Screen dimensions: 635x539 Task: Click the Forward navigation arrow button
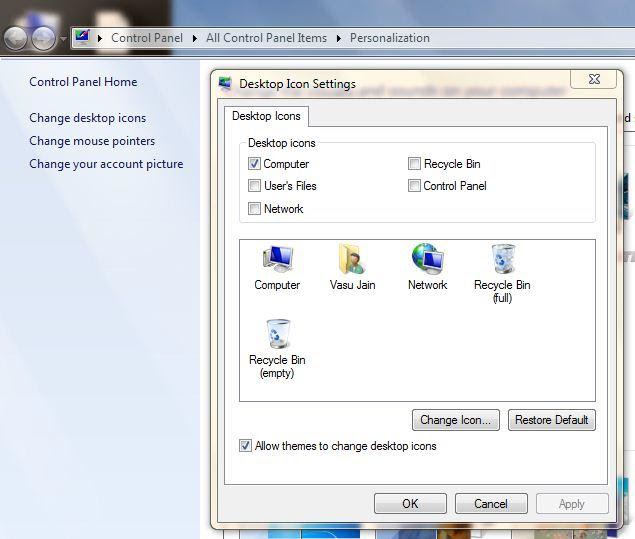pyautogui.click(x=44, y=38)
